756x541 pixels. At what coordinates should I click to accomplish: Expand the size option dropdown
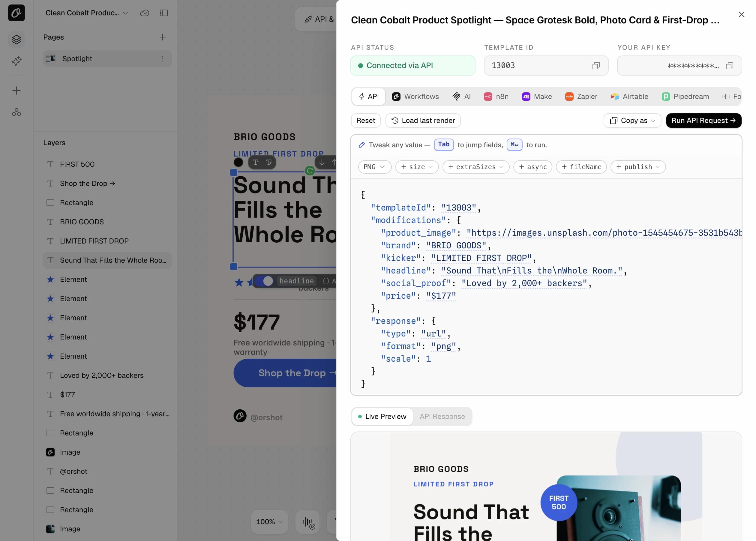[x=416, y=167]
